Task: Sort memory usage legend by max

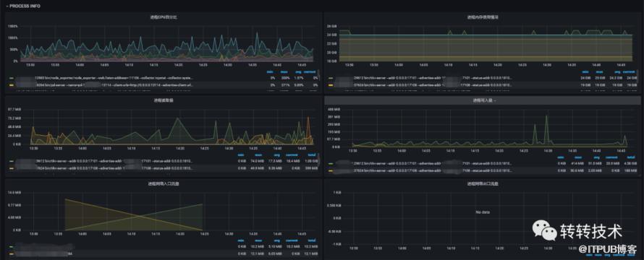Action: [x=600, y=72]
